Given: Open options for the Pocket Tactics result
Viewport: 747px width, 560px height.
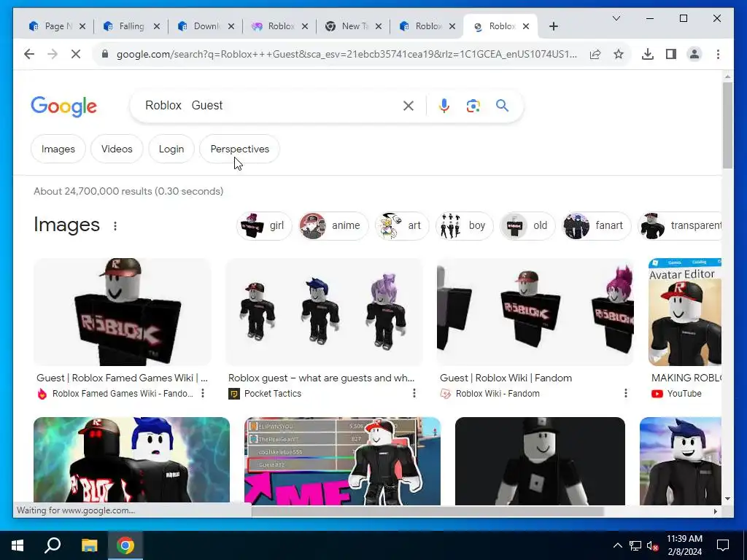Looking at the screenshot, I should 414,393.
